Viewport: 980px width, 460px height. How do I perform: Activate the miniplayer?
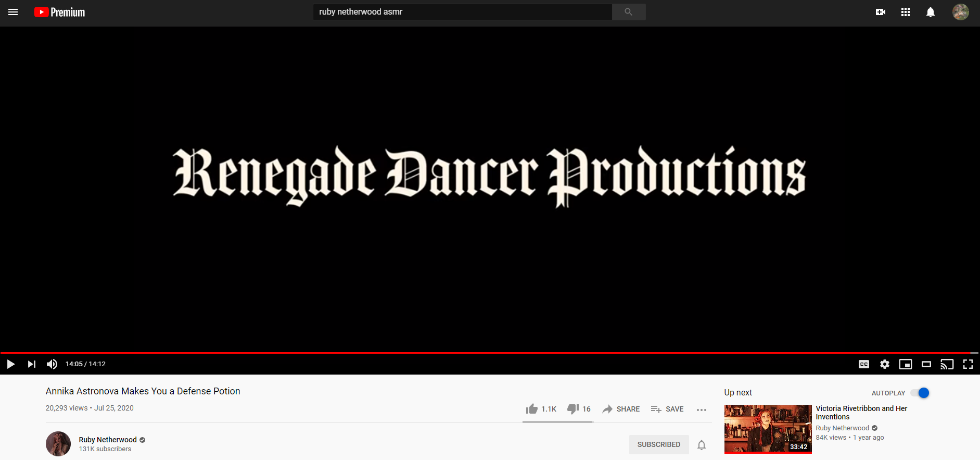point(905,364)
